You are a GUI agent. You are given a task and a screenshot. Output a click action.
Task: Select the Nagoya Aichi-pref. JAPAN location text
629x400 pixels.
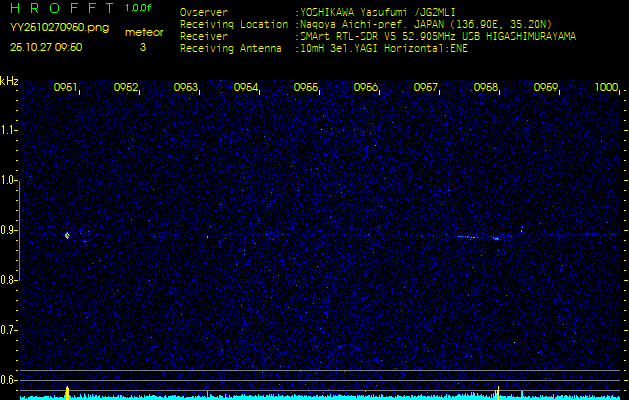coord(426,24)
